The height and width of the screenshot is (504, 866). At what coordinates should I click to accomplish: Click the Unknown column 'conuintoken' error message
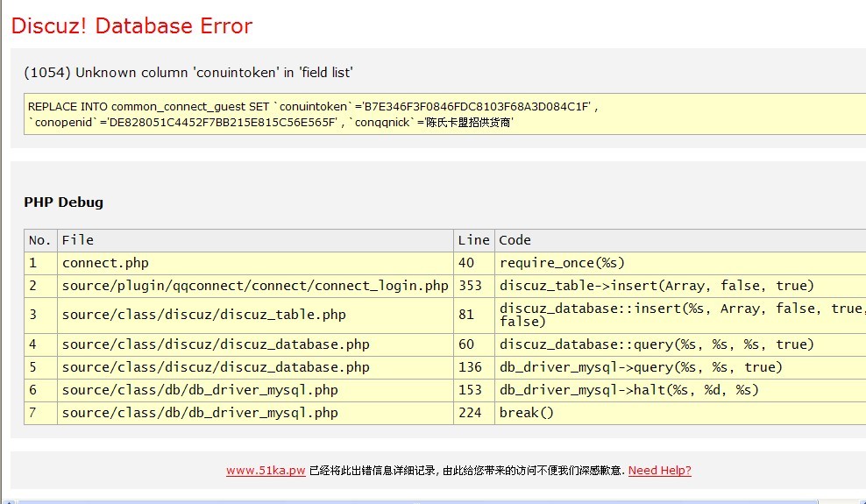(188, 73)
